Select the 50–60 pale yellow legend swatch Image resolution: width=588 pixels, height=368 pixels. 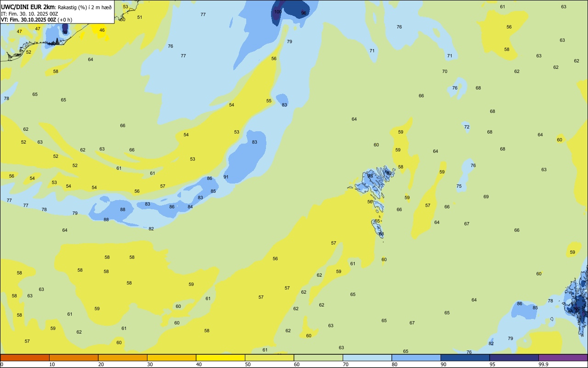pos(269,357)
